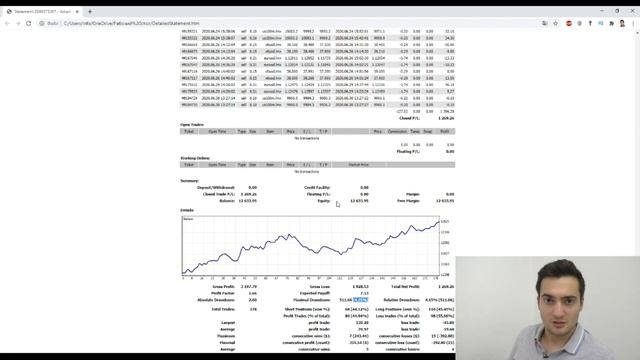Go forward with the forward arrow
640x360 pixels.
click(18, 23)
